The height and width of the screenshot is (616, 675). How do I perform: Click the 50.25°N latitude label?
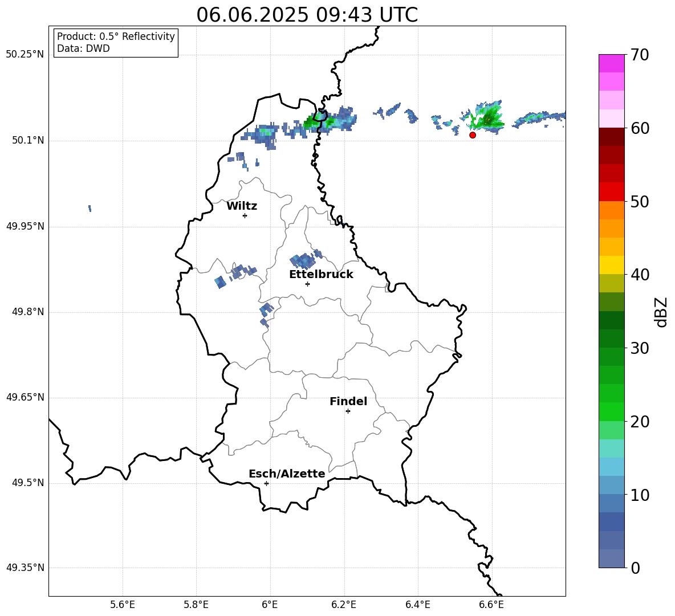[25, 55]
